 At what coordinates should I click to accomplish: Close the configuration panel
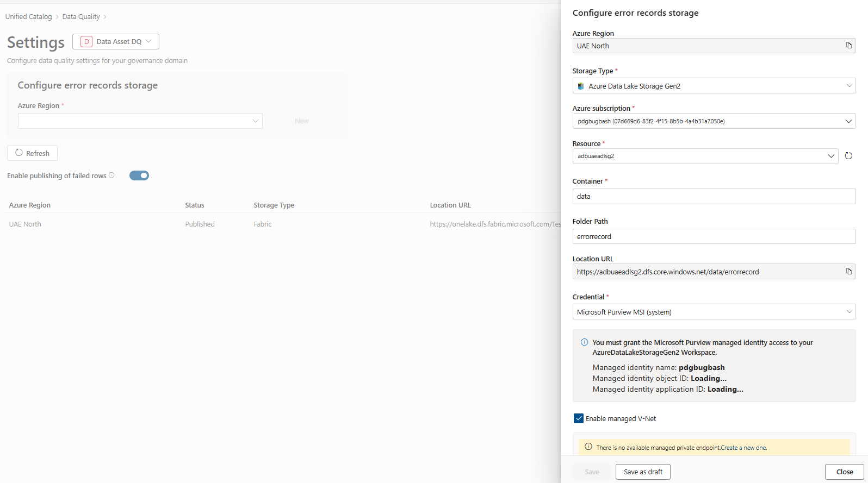pyautogui.click(x=845, y=472)
